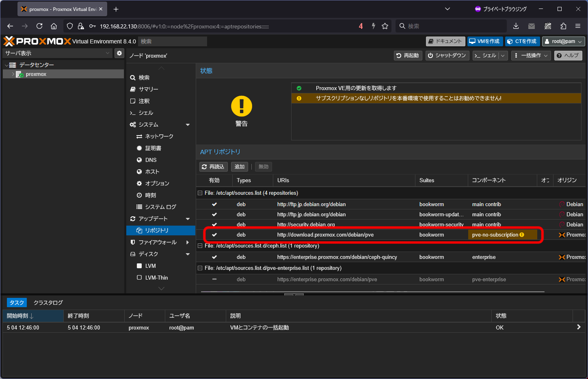The height and width of the screenshot is (379, 588).
Task: Open Firefox extensions puzzle icon
Action: (x=563, y=26)
